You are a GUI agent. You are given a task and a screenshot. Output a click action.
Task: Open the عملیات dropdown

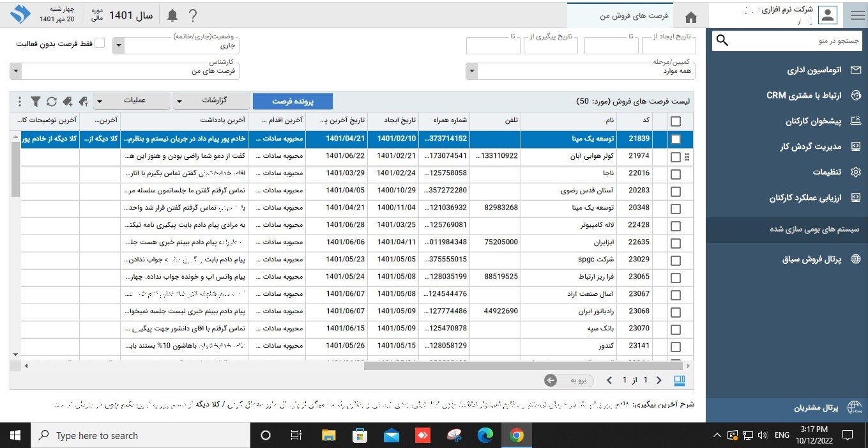tap(132, 101)
